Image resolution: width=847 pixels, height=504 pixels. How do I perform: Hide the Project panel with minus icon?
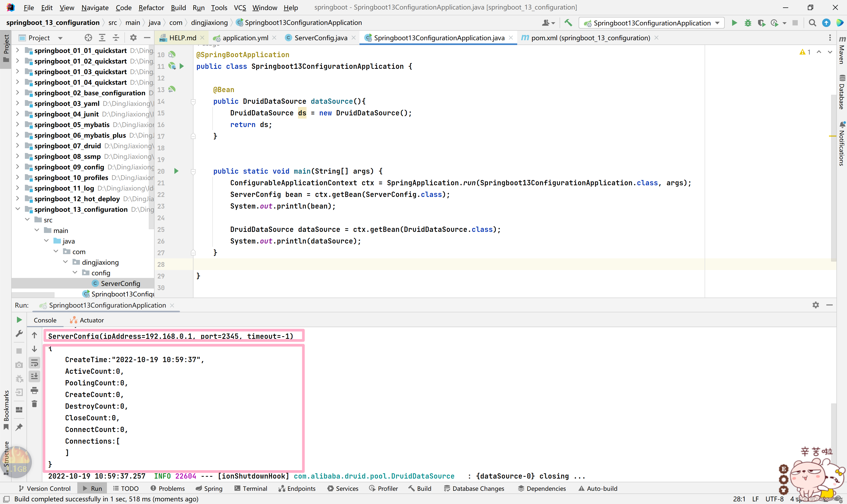click(147, 38)
